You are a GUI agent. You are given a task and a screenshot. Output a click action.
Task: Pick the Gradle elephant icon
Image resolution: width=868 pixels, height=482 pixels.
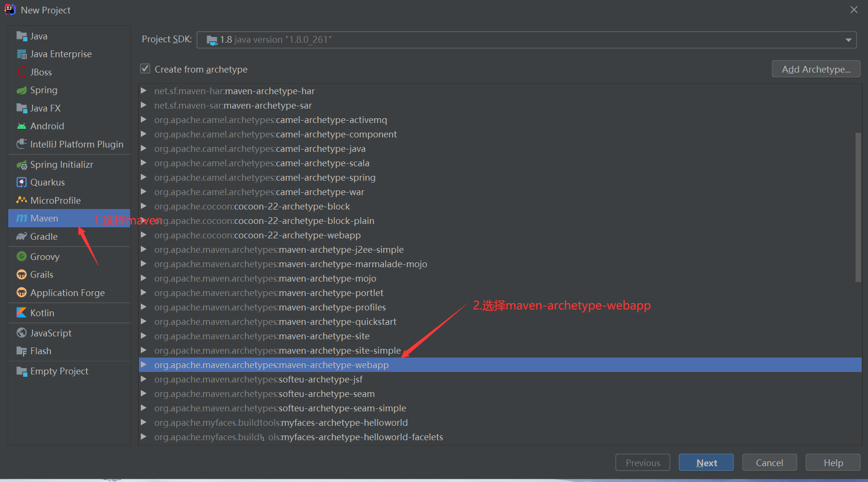(22, 236)
